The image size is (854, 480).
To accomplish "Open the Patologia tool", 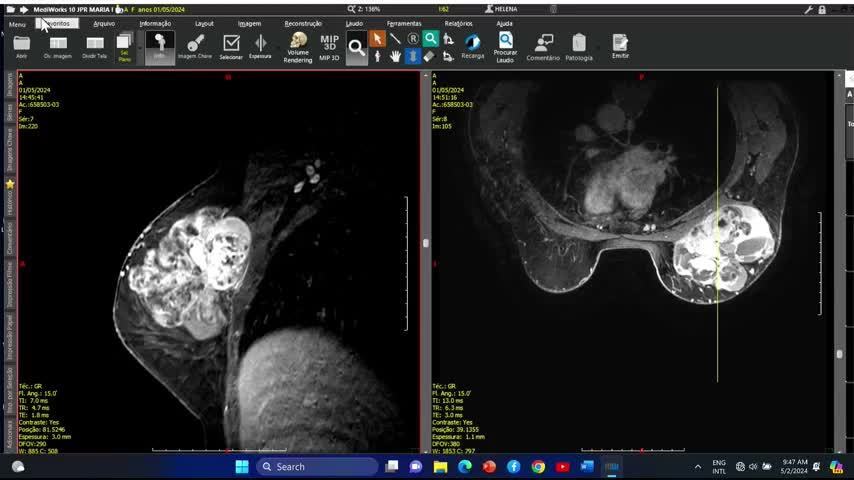I will coord(579,46).
